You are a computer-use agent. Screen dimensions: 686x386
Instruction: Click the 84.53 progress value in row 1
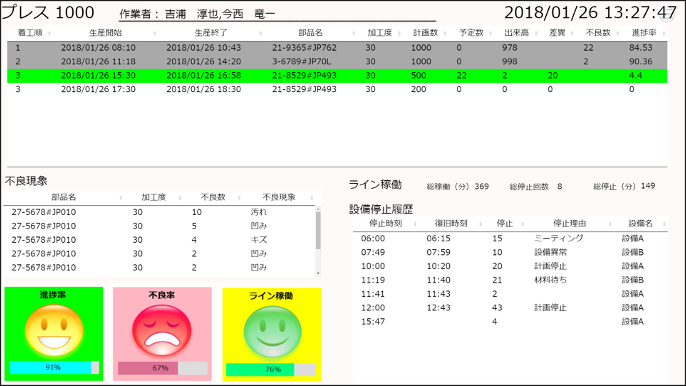tap(641, 48)
